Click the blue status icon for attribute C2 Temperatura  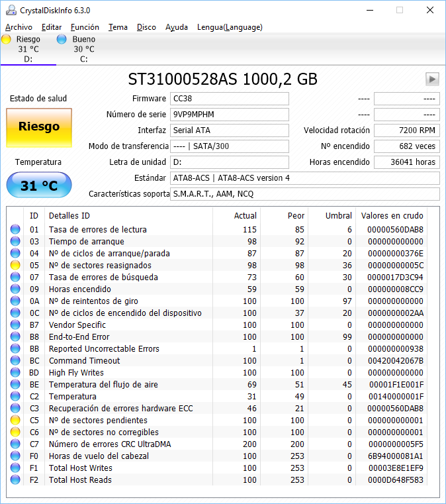[x=15, y=396]
